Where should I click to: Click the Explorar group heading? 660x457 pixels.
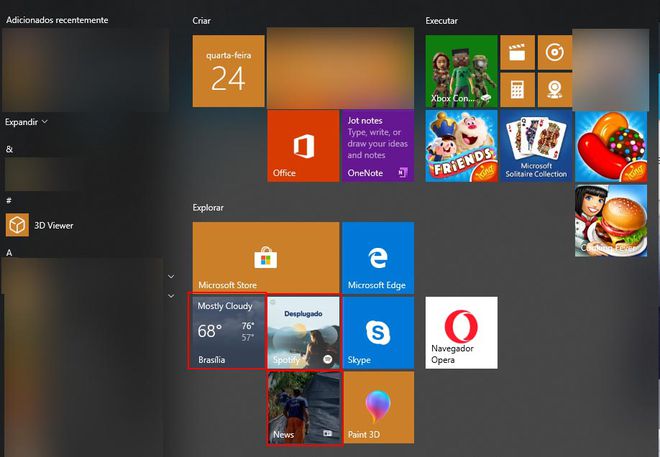[x=208, y=207]
